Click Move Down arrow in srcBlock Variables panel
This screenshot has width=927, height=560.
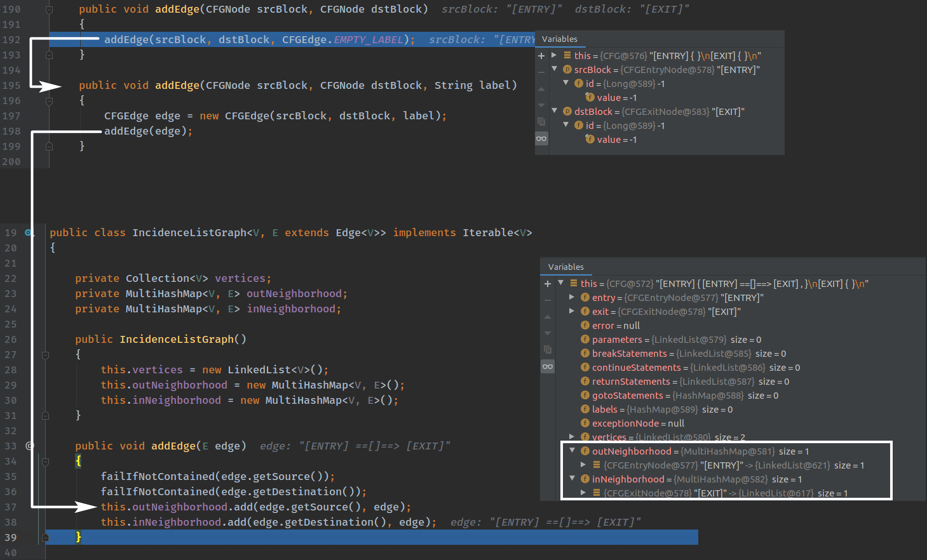(541, 105)
